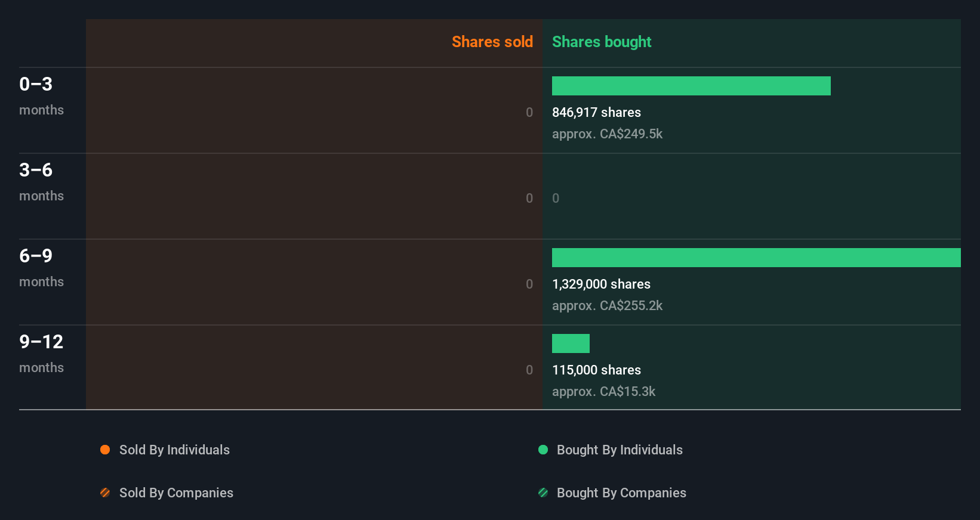Click the 6–9 months row label

[41, 268]
